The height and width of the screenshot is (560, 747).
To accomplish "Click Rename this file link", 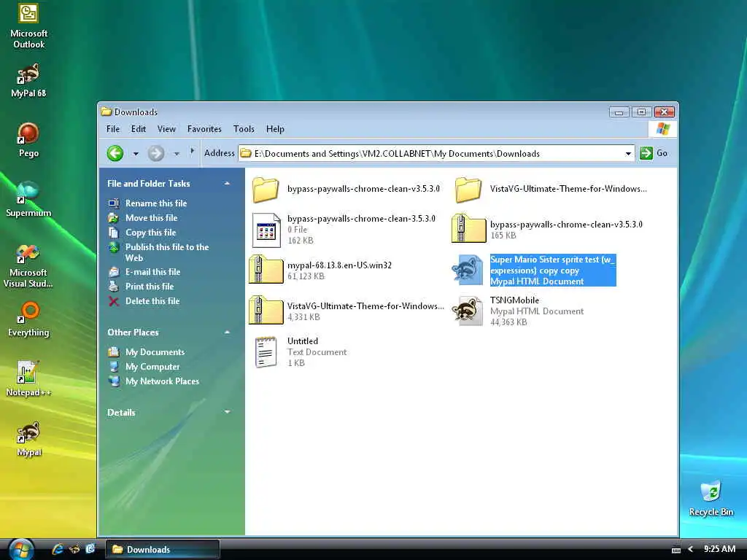I will [156, 203].
